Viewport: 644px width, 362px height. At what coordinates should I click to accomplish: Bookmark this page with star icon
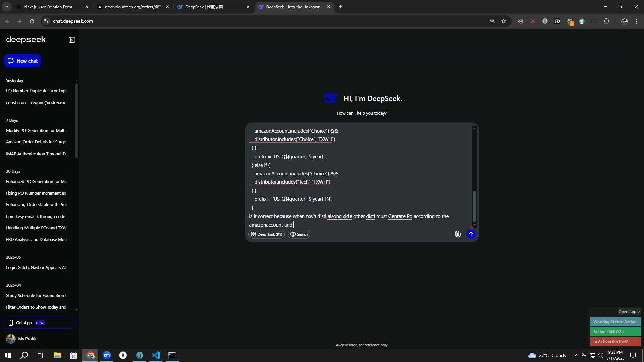504,21
